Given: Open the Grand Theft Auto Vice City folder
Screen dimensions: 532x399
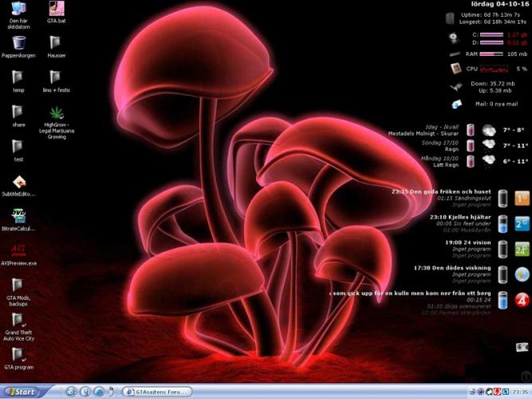Looking at the screenshot, I should click(x=18, y=319).
